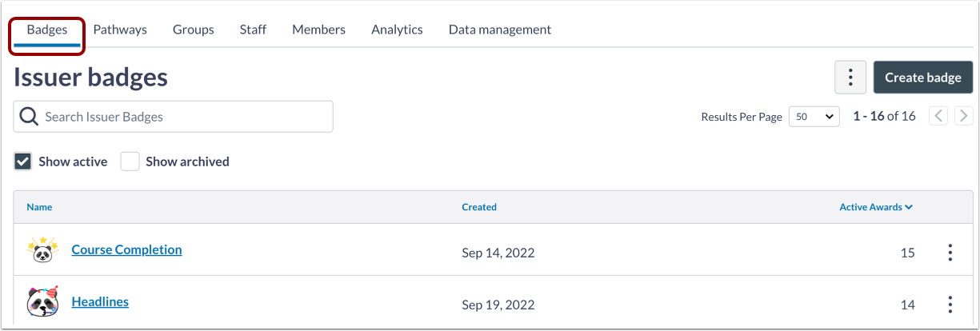Enable the Show archived checkbox
Image resolution: width=980 pixels, height=331 pixels.
(x=130, y=162)
